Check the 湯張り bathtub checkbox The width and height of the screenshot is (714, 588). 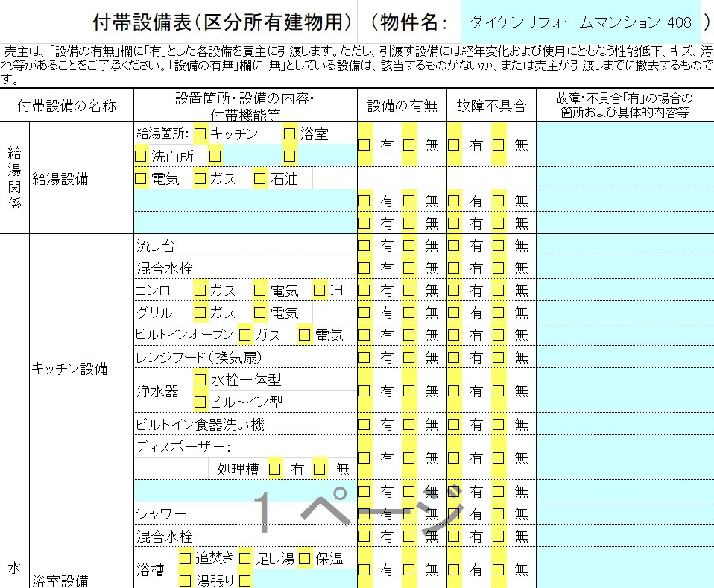[185, 581]
